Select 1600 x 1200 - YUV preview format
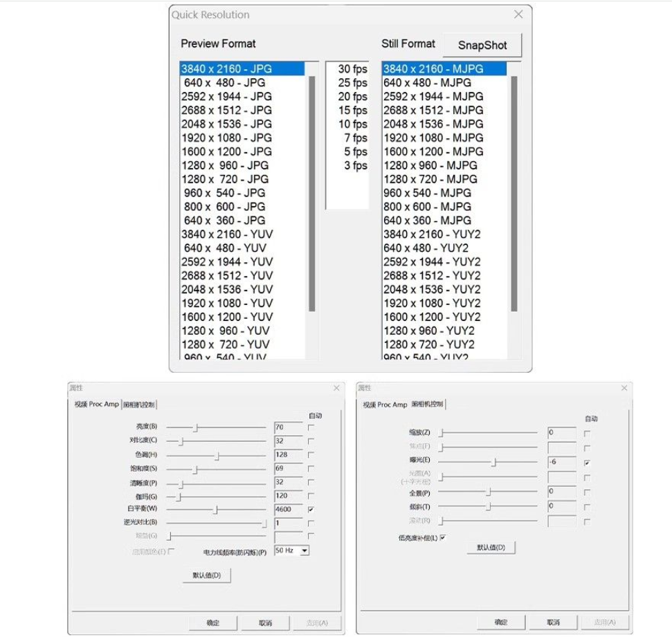This screenshot has height=637, width=672. (242, 317)
